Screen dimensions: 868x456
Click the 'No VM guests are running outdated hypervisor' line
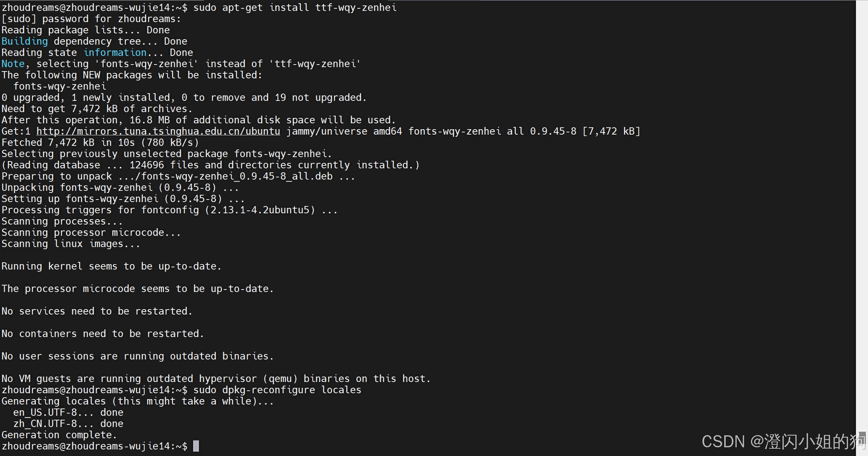216,379
